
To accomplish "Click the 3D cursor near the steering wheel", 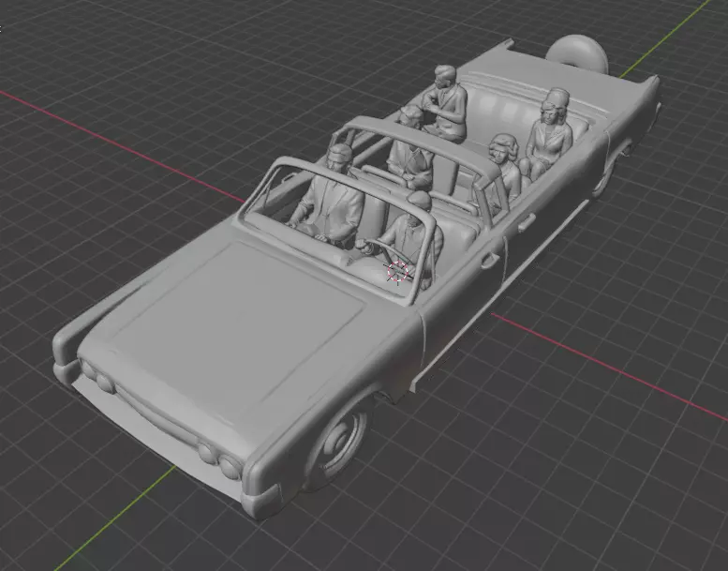I will (x=398, y=272).
